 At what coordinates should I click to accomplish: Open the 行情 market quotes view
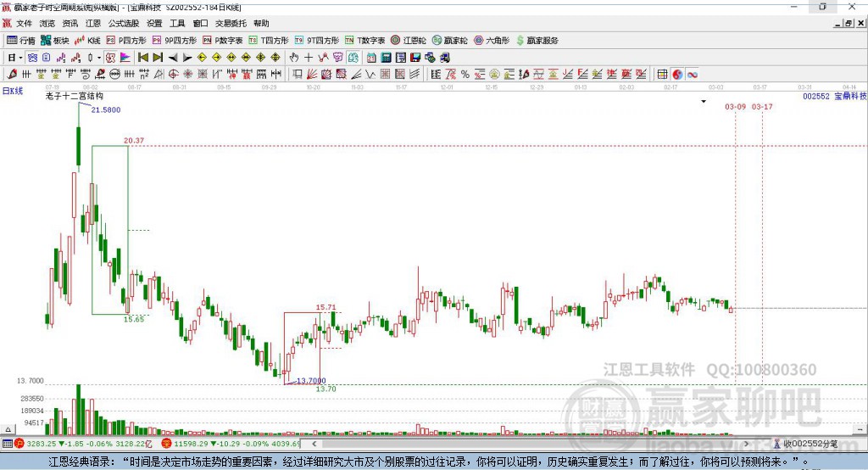click(x=20, y=41)
